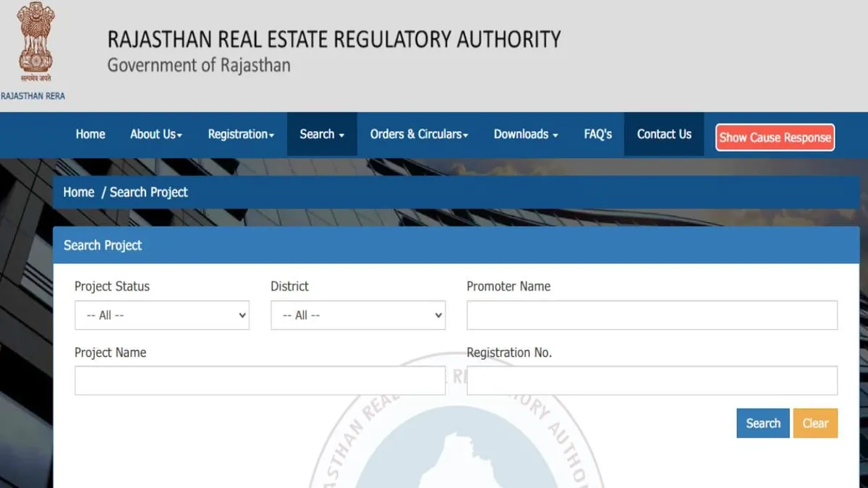
Task: Click the Search Project breadcrumb text
Action: tap(149, 192)
